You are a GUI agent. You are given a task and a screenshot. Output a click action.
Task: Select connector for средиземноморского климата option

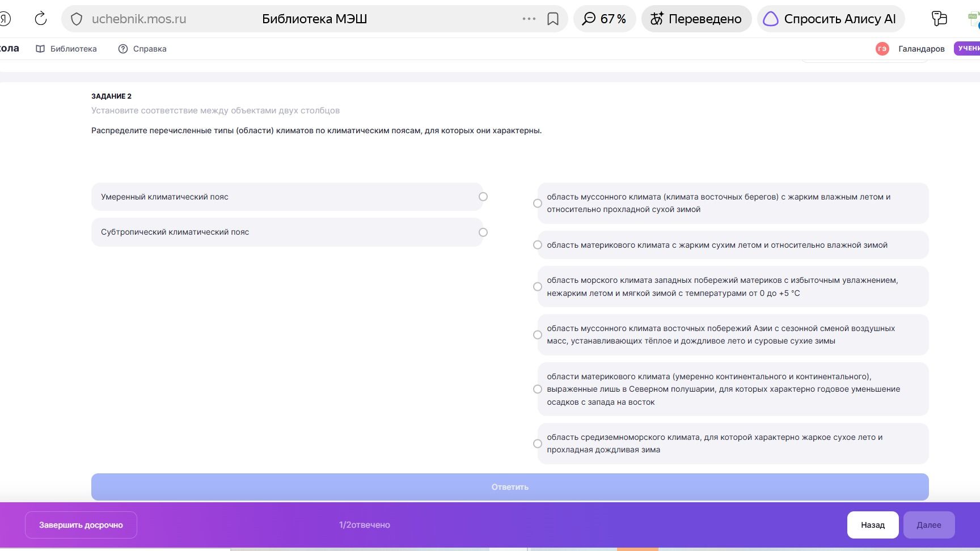[538, 444]
